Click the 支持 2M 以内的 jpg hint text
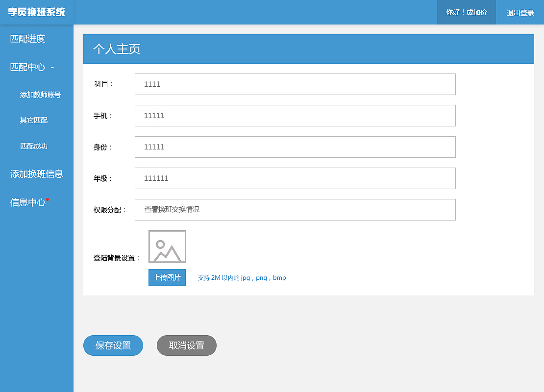Image resolution: width=544 pixels, height=392 pixels. click(242, 278)
